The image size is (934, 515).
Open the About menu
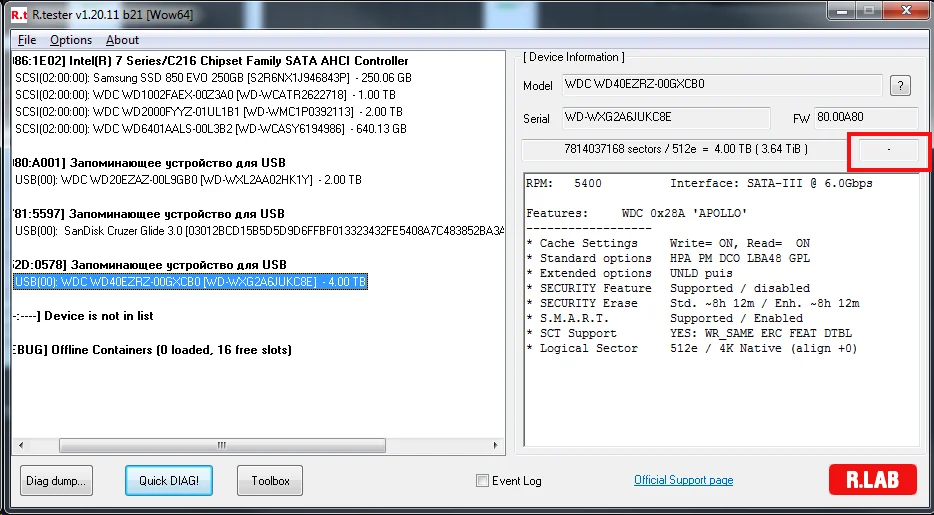pos(122,40)
